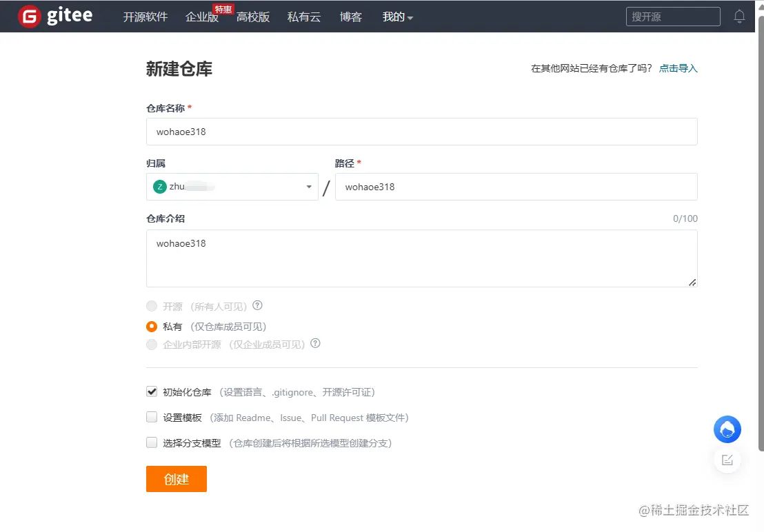Click the gitee wordmark text
The width and height of the screenshot is (764, 532).
(70, 16)
